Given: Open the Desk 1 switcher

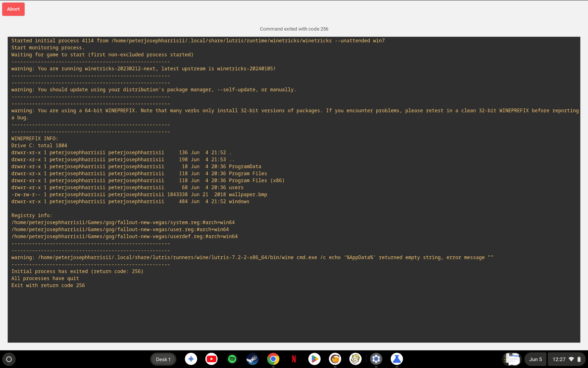Looking at the screenshot, I should 163,359.
